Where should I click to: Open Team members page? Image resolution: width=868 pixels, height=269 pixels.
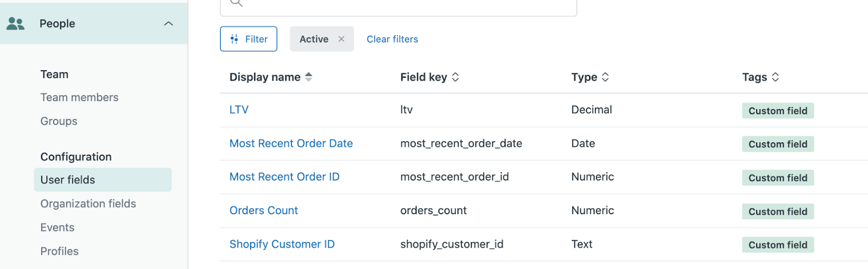click(79, 97)
